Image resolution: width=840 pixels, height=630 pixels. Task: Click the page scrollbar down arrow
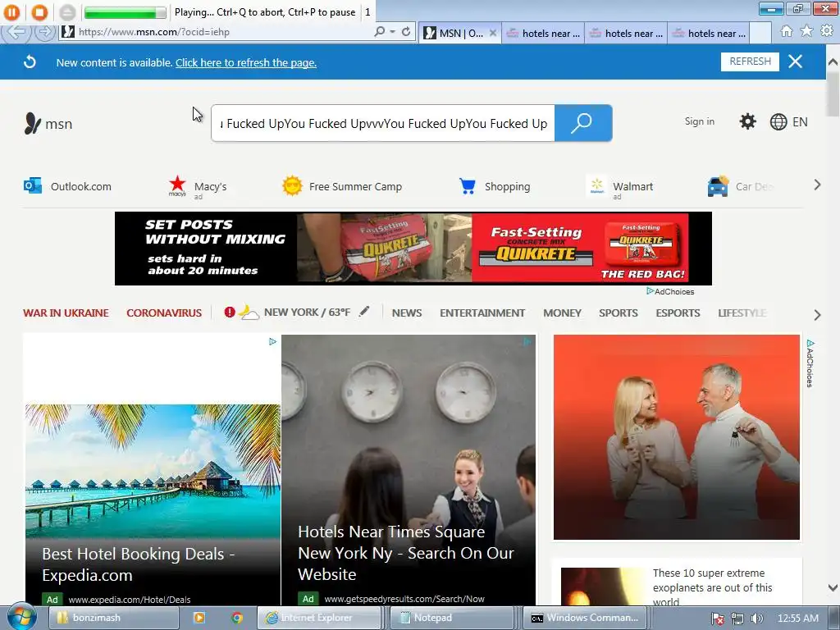pyautogui.click(x=833, y=587)
